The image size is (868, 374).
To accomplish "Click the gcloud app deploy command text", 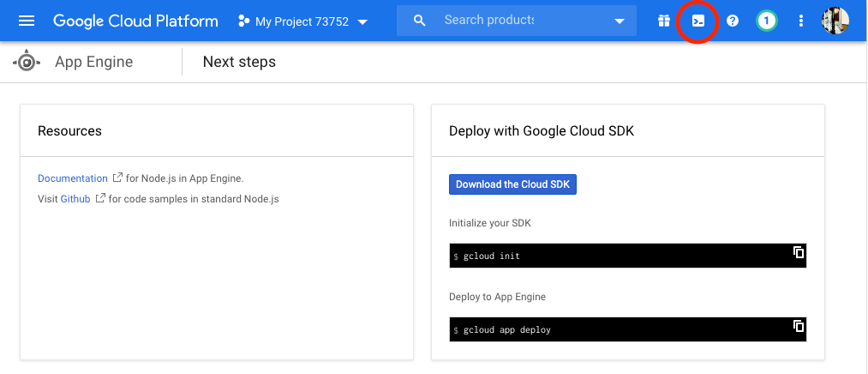I will click(x=507, y=329).
